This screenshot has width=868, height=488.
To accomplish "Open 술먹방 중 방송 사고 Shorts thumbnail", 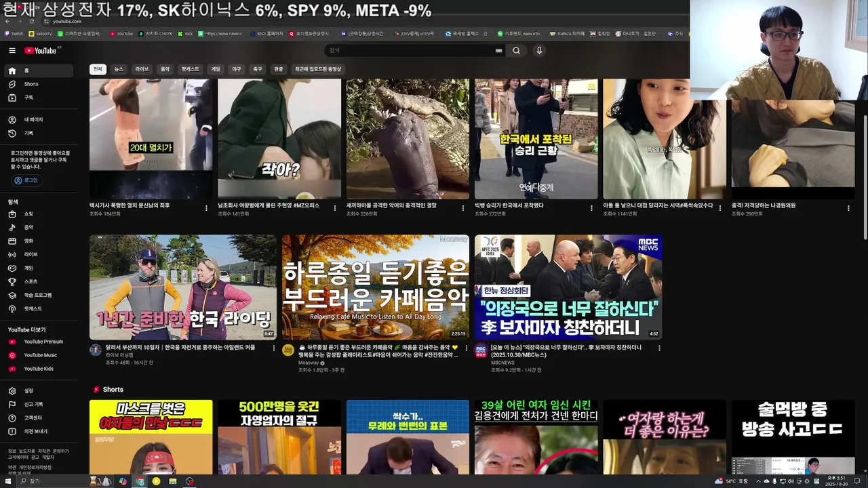I will click(793, 437).
